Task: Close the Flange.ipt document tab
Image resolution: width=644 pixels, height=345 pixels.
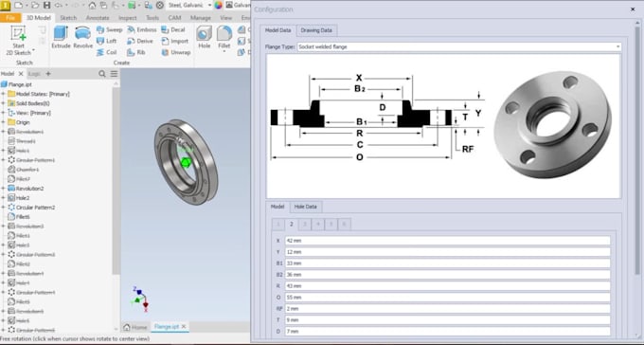Action: pos(184,326)
